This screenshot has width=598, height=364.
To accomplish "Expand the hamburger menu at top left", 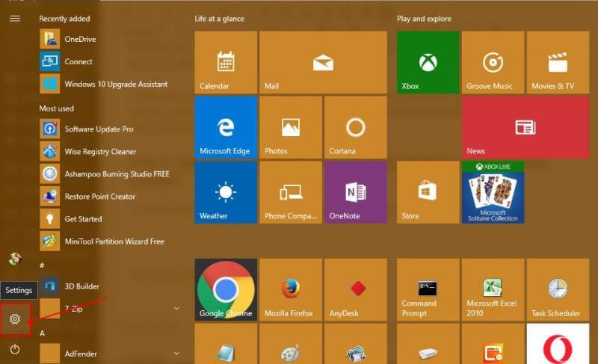I will (x=15, y=18).
